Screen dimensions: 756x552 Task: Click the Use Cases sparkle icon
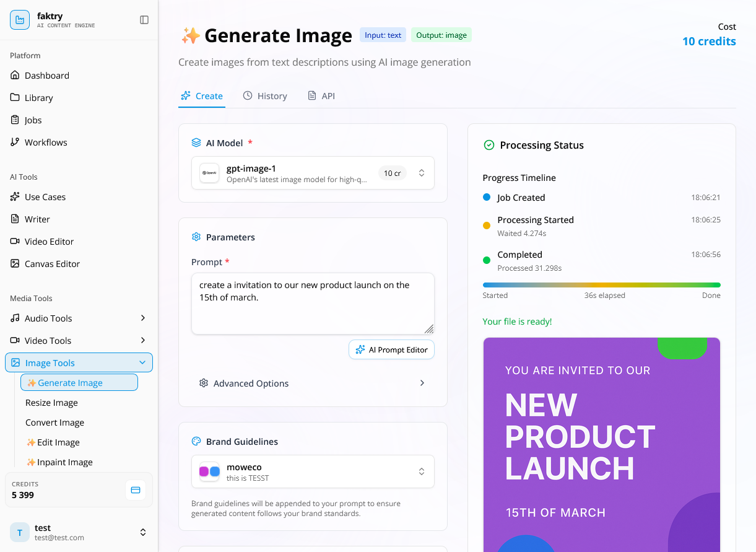click(15, 196)
